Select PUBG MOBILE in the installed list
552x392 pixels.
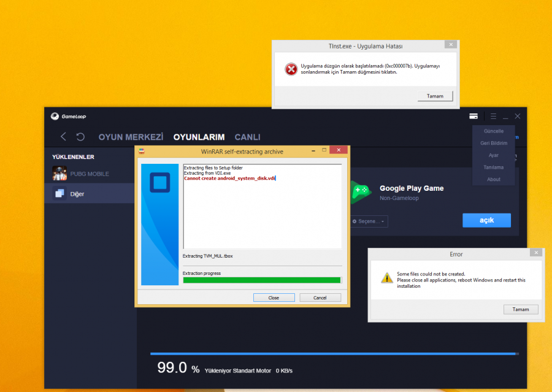(90, 173)
